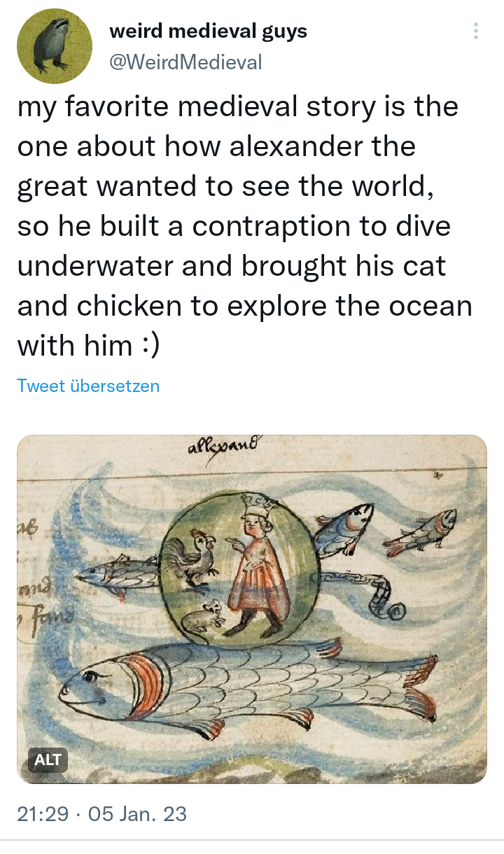Open the weird medieval guys display name

pos(208,31)
